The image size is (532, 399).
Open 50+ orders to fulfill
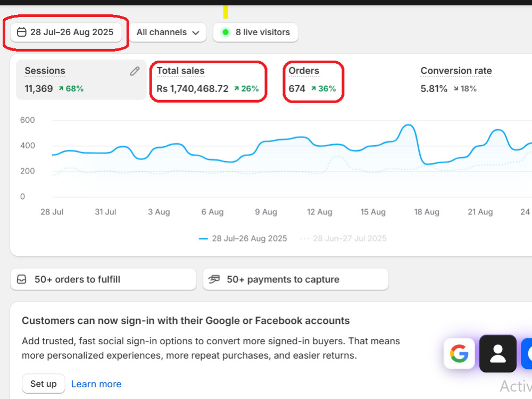tap(103, 279)
